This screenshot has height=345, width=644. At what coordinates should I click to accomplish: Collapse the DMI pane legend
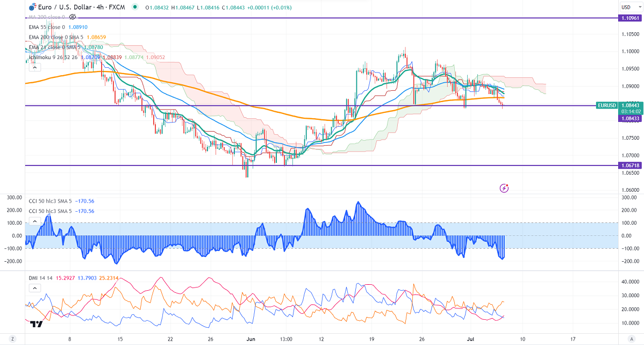tap(34, 289)
